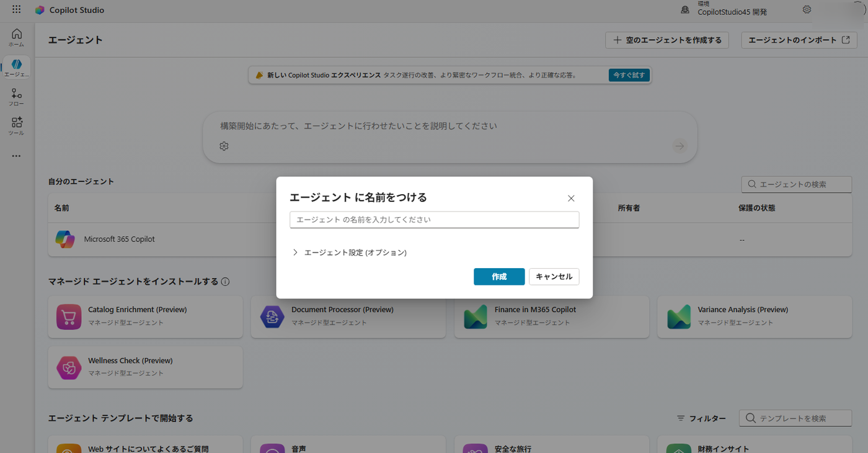Click 今すぐ試す in the banner
This screenshot has width=868, height=453.
coord(629,75)
